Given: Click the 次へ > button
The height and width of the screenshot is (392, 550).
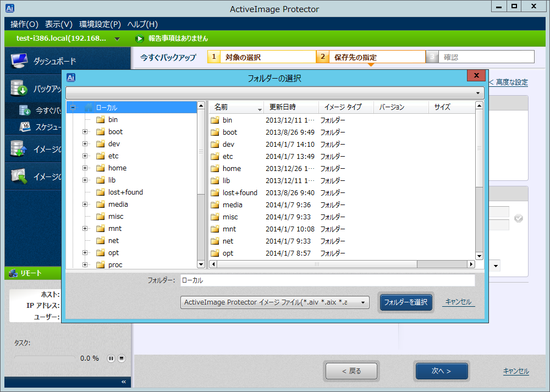Looking at the screenshot, I should pyautogui.click(x=442, y=371).
